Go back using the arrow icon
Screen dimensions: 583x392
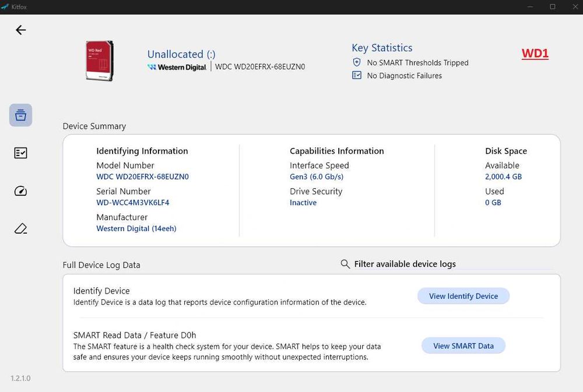click(x=21, y=30)
